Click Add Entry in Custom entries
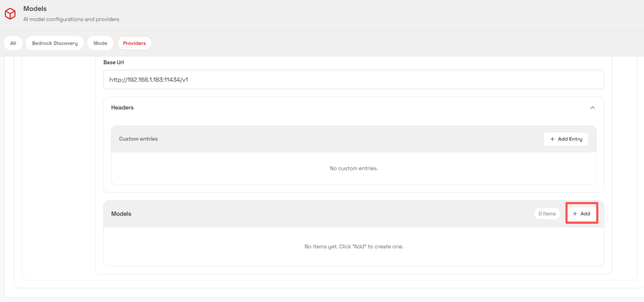Screen dimensions: 644x302 click(565, 139)
